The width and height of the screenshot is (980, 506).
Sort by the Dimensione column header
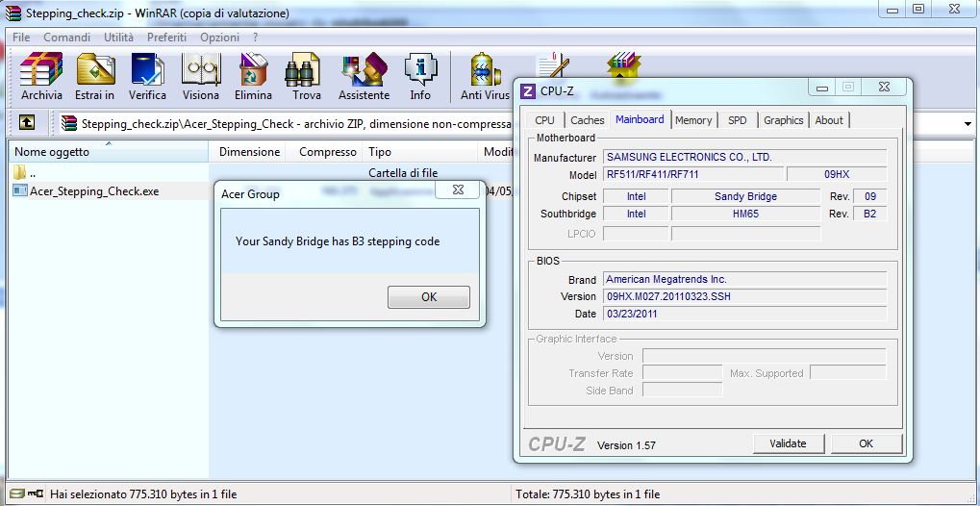(x=249, y=152)
